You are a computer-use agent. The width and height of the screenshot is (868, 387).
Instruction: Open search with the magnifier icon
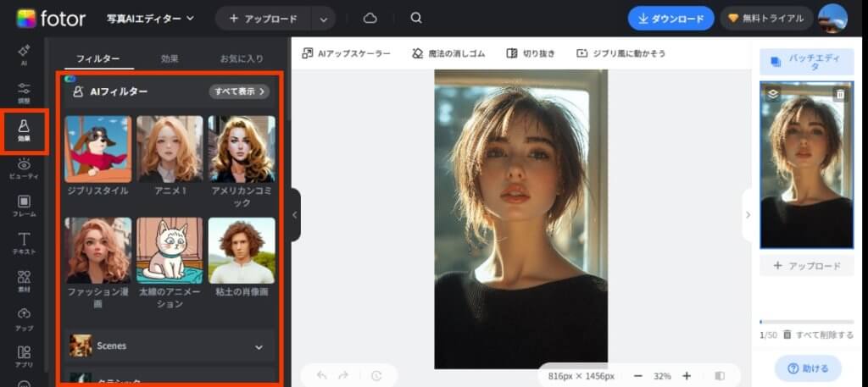click(x=415, y=19)
